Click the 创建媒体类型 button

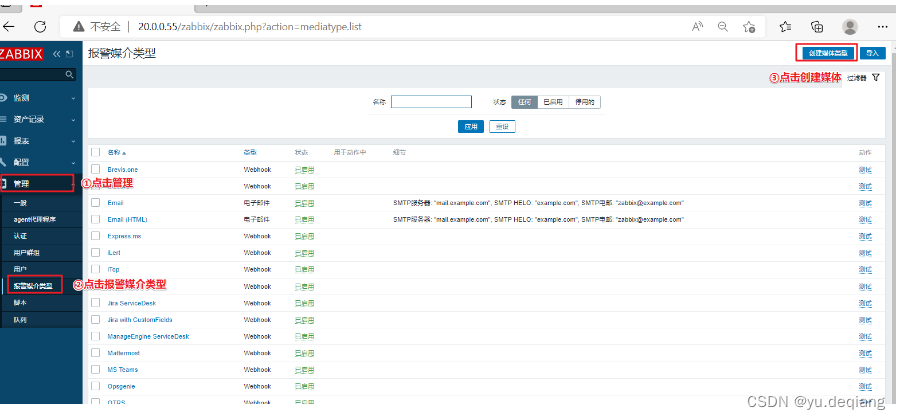(x=827, y=53)
